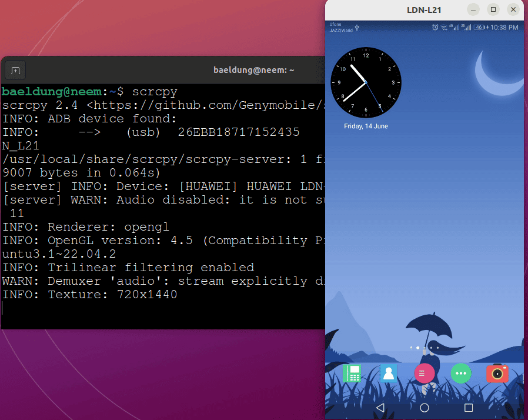Tap the Wi-Fi icon in the phone status bar
The height and width of the screenshot is (420, 528).
click(444, 28)
